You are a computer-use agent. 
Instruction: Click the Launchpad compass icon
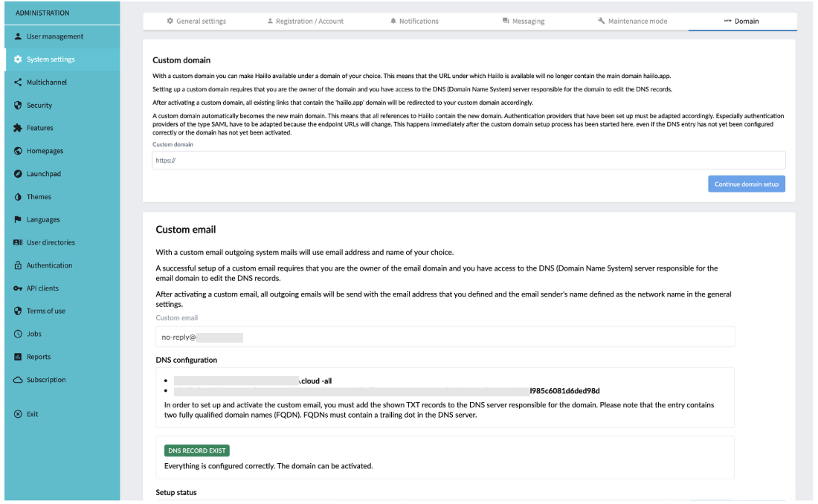[18, 174]
